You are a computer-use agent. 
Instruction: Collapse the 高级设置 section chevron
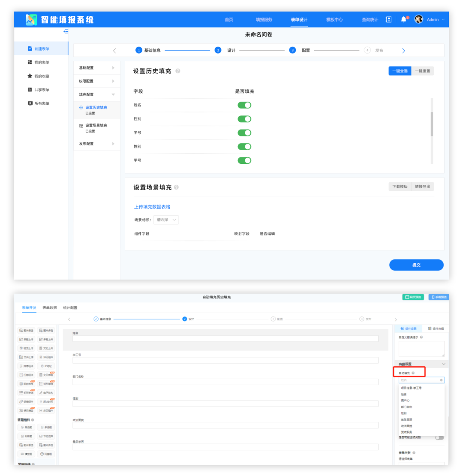443,364
